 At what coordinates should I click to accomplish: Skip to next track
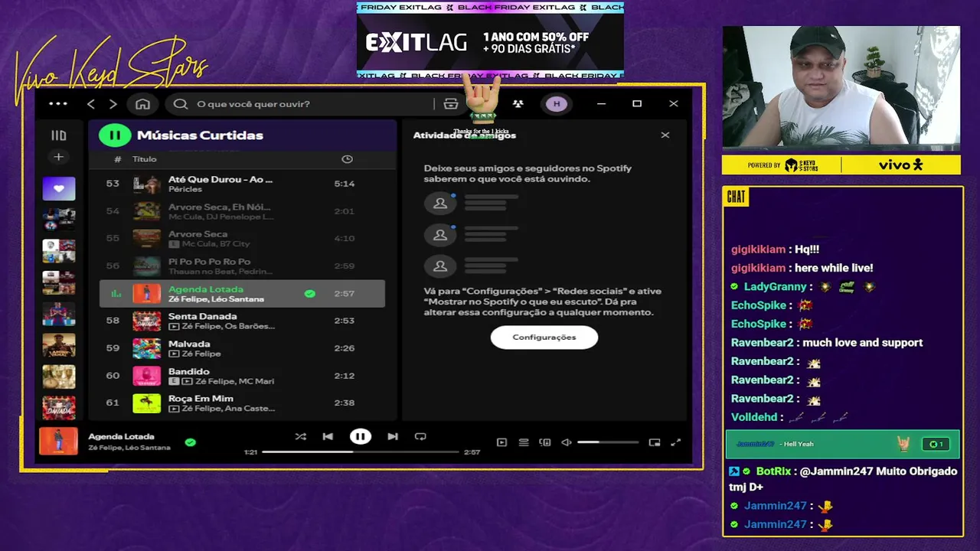[x=393, y=436]
